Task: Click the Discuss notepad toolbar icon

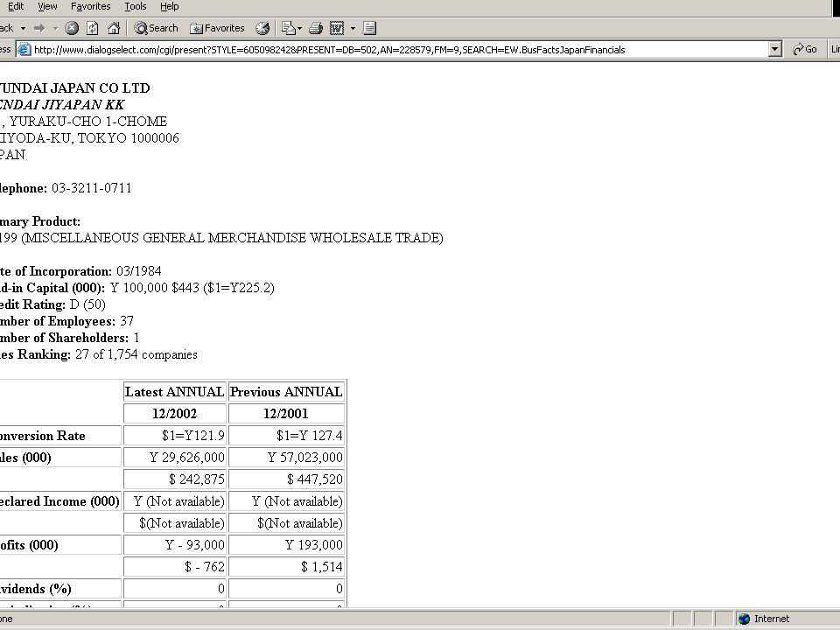Action: (x=369, y=28)
